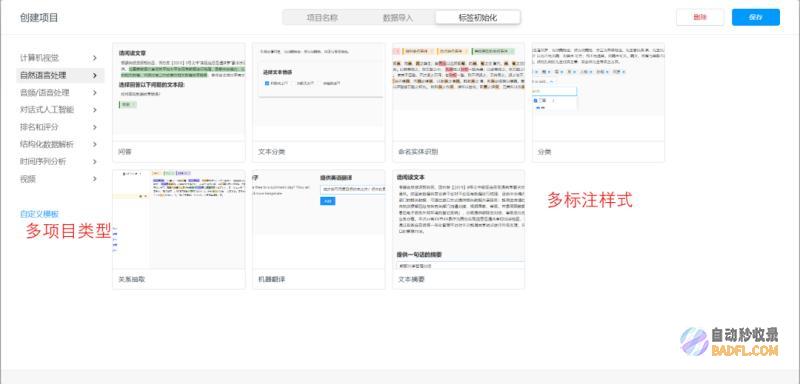The image size is (800, 384).
Task: Expand the 自然语言处理 category
Action: pos(60,75)
